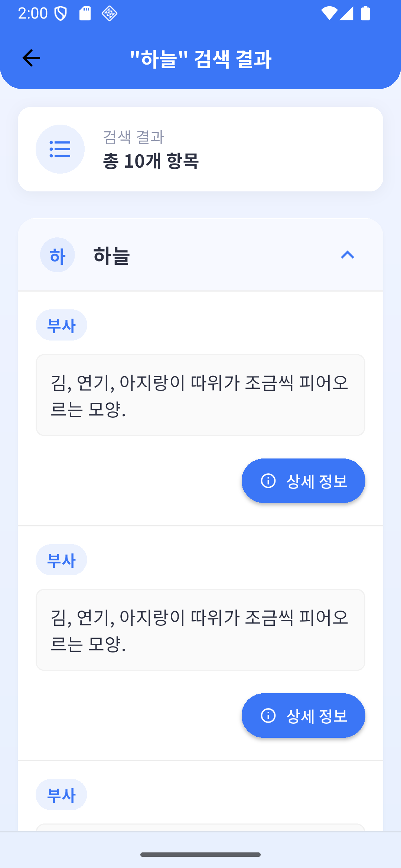Tap the 하늘 headword title

(x=111, y=256)
